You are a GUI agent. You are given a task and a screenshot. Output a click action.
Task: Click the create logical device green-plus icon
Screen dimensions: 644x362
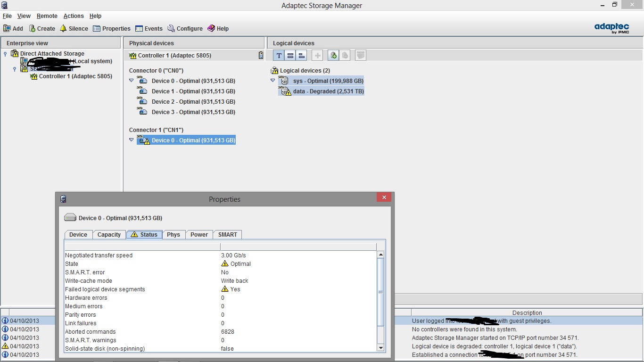pyautogui.click(x=334, y=56)
